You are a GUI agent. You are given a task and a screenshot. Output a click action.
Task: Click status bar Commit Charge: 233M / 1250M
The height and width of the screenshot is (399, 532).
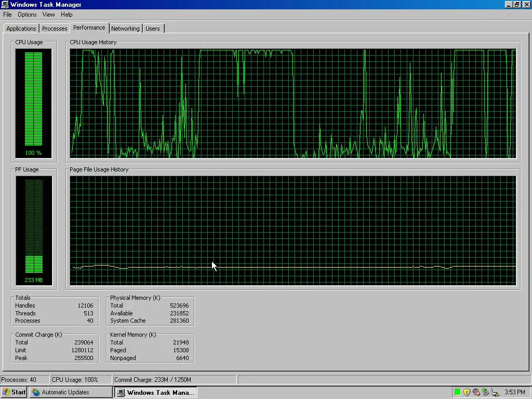(153, 380)
